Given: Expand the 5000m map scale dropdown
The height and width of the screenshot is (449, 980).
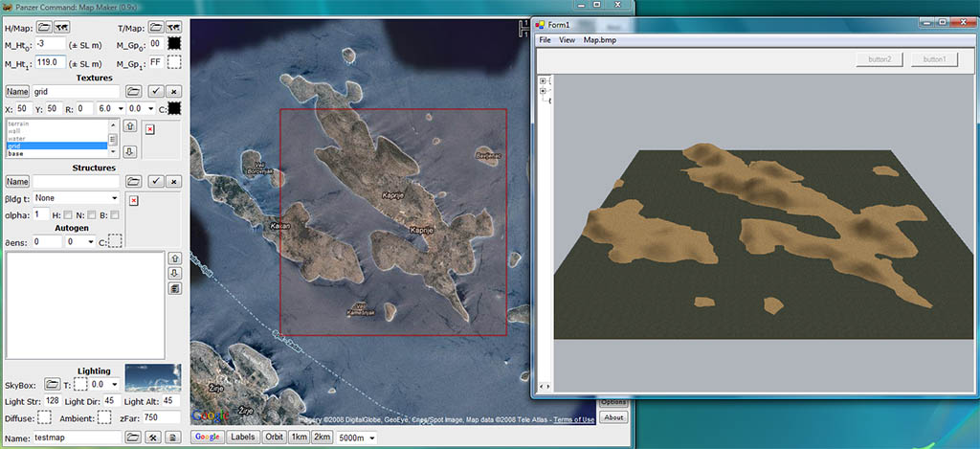Looking at the screenshot, I should pyautogui.click(x=358, y=438).
